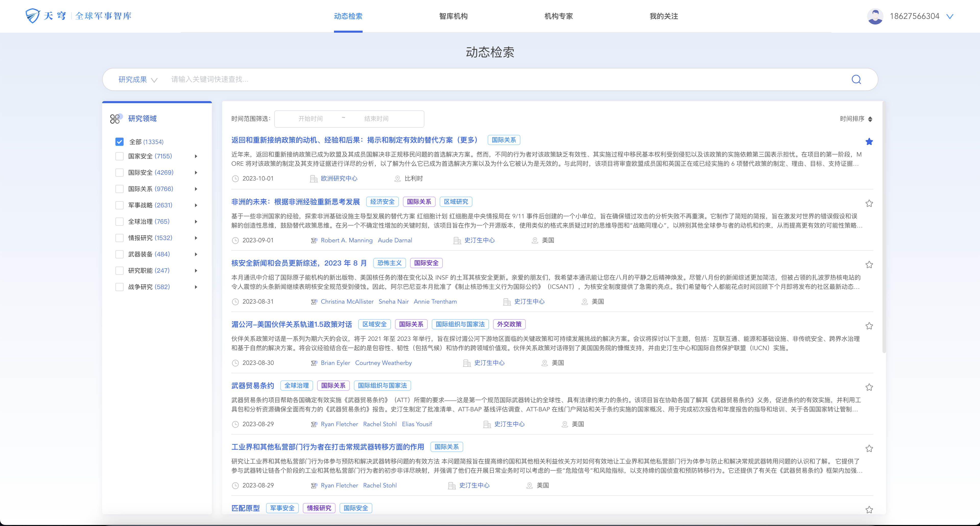
Task: Expand the 武器装备 category arrow
Action: 196,254
